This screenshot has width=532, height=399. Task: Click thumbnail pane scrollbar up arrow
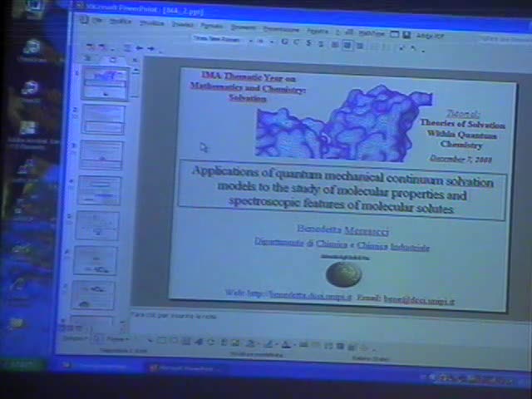coord(136,71)
